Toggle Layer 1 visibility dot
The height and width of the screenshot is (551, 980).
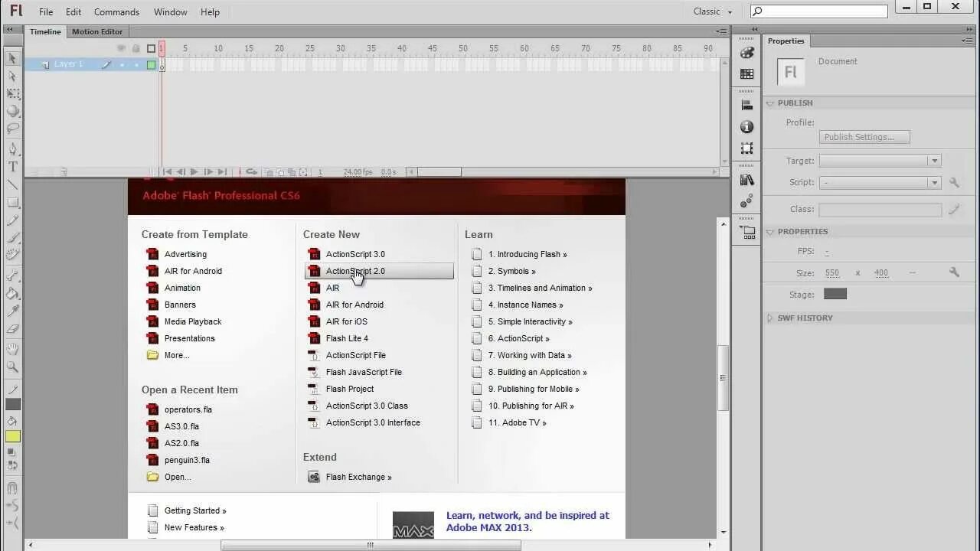tap(122, 65)
